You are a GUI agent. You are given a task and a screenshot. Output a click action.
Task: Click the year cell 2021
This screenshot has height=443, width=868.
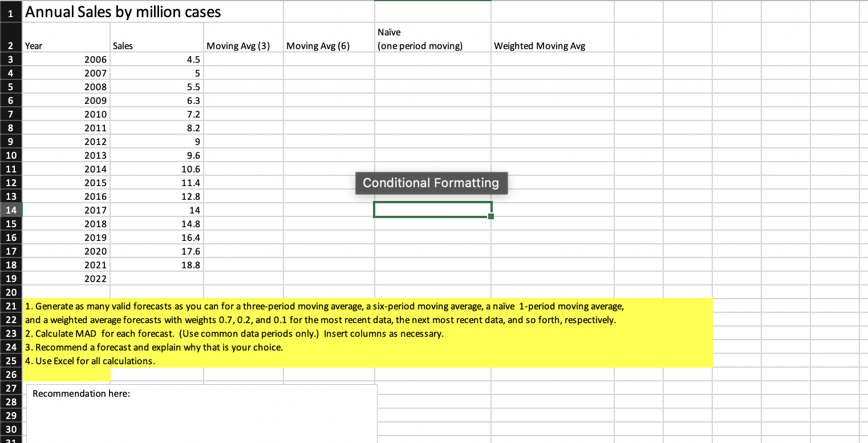coord(66,265)
